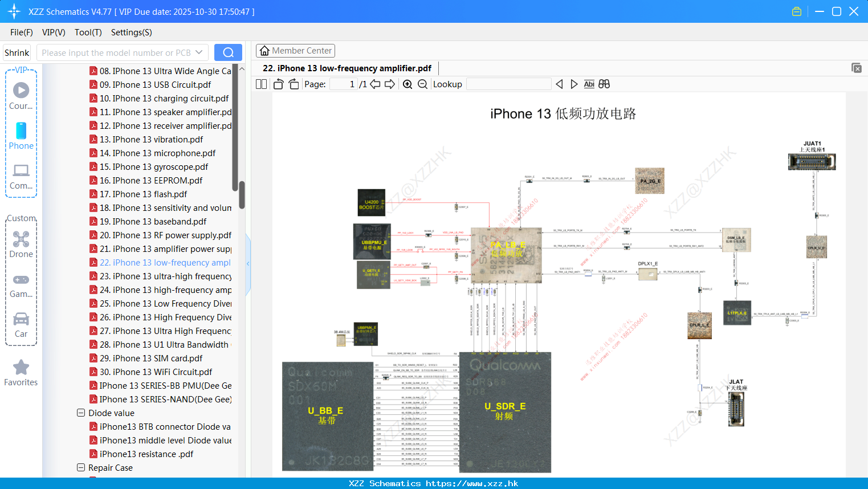Open the Courses sidebar icon
The height and width of the screenshot is (489, 868).
[x=21, y=95]
